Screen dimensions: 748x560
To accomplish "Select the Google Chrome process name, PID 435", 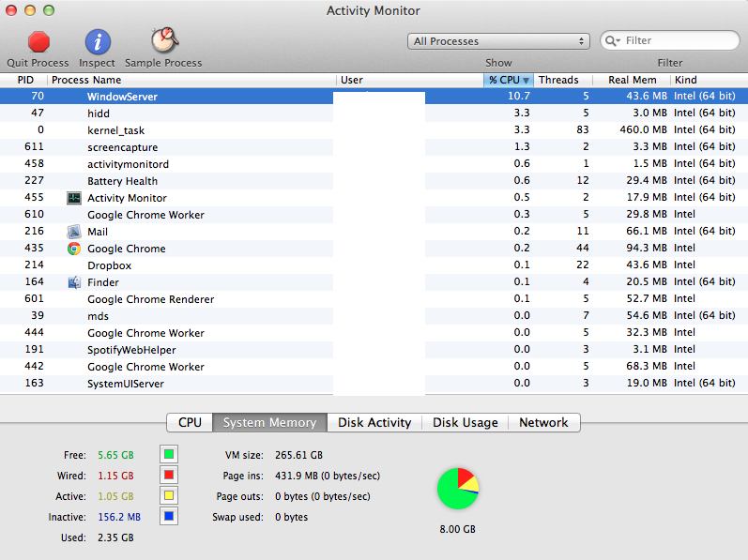I will point(127,249).
